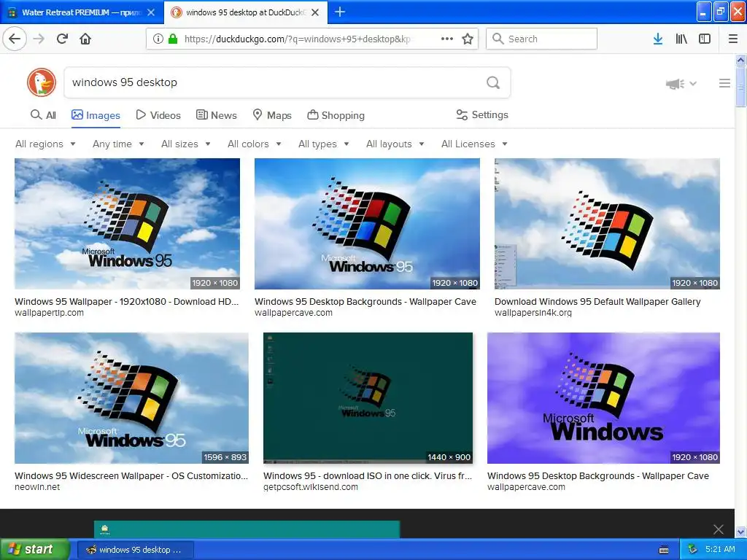Open the wallpapertip.com Windows 95 thumbnail

(127, 224)
